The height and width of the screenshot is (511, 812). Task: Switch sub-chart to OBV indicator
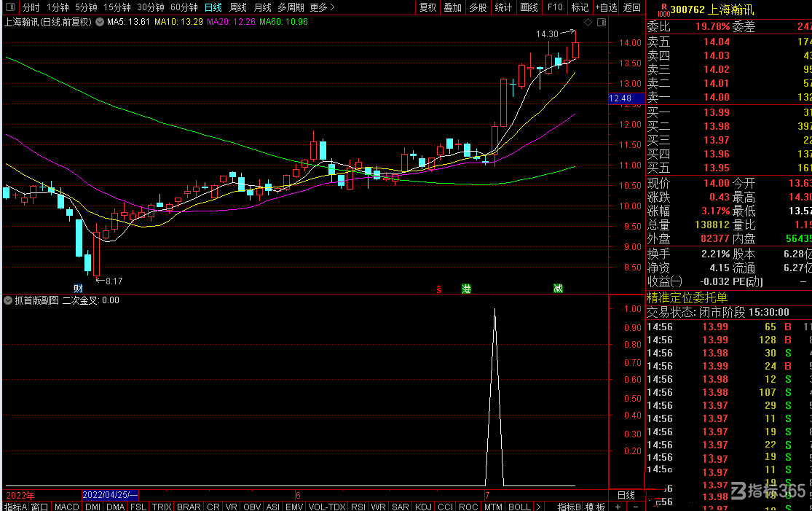click(x=252, y=507)
